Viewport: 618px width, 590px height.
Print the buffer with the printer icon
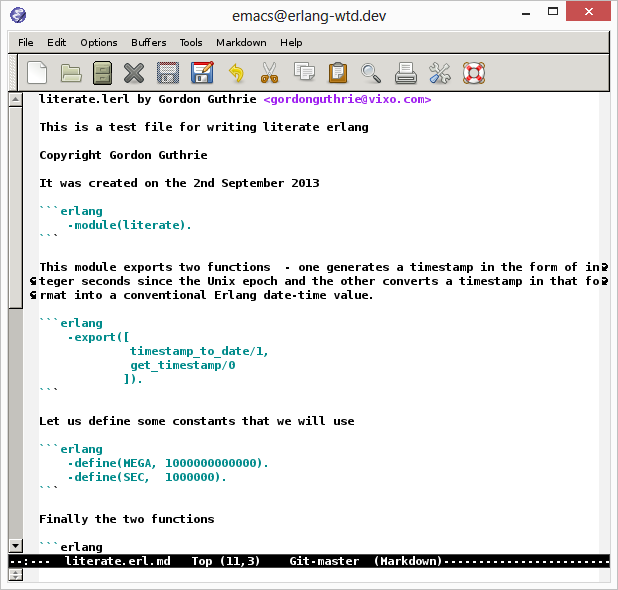pyautogui.click(x=406, y=73)
